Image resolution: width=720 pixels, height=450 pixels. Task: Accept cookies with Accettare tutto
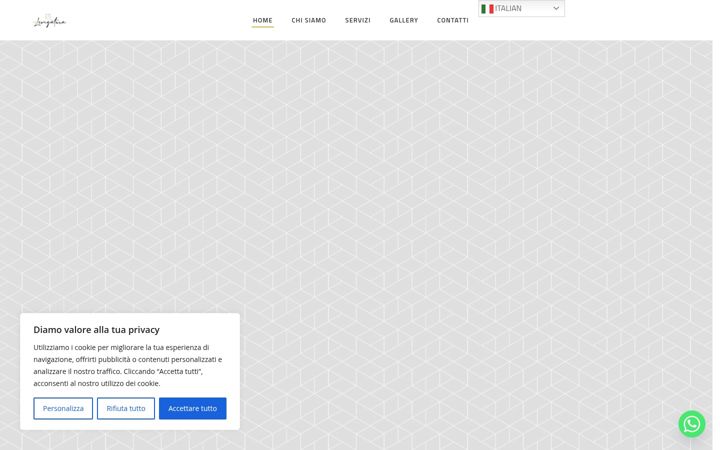click(x=192, y=408)
